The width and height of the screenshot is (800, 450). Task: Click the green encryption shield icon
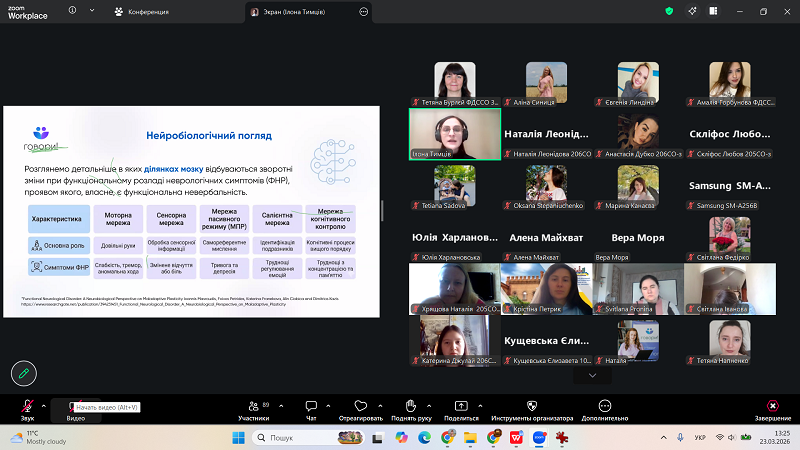669,12
